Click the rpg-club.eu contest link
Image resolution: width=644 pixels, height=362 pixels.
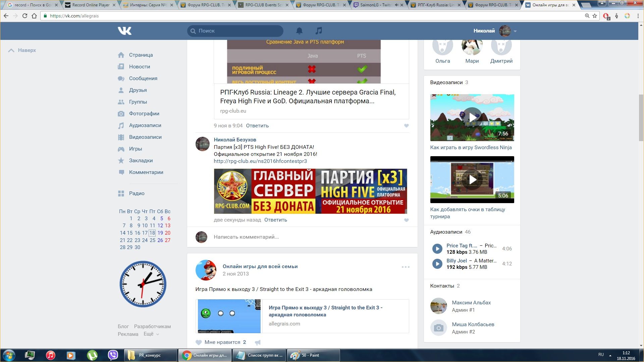click(260, 161)
